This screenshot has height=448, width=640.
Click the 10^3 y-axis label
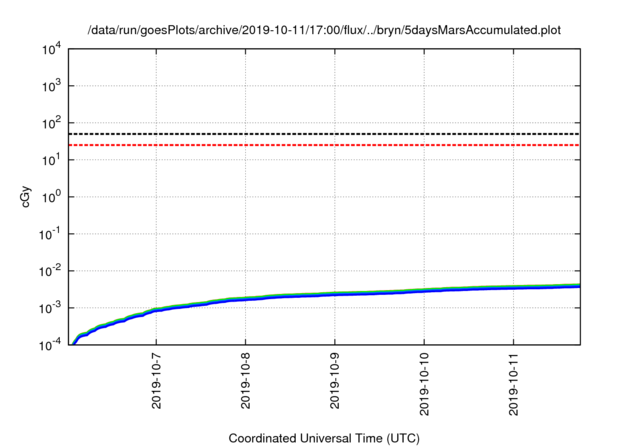coord(52,86)
